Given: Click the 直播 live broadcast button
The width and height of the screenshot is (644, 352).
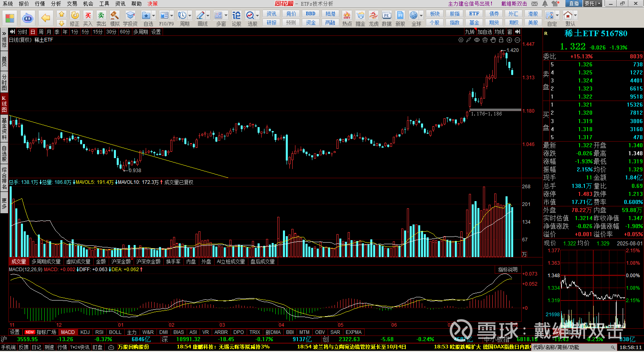Looking at the screenshot, I should click(574, 4).
